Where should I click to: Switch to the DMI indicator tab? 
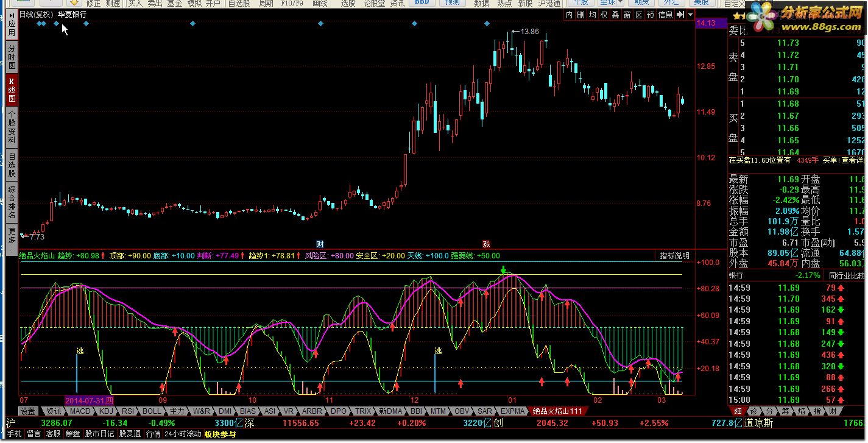click(x=225, y=411)
